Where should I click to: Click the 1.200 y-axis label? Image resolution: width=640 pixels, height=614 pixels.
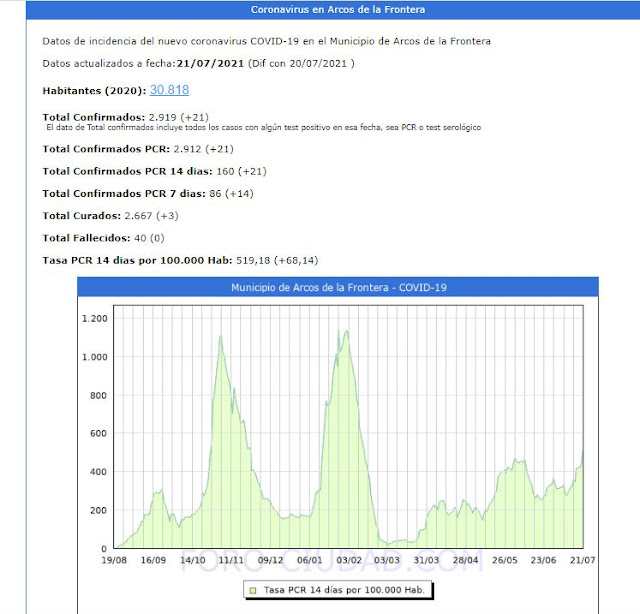tap(95, 318)
